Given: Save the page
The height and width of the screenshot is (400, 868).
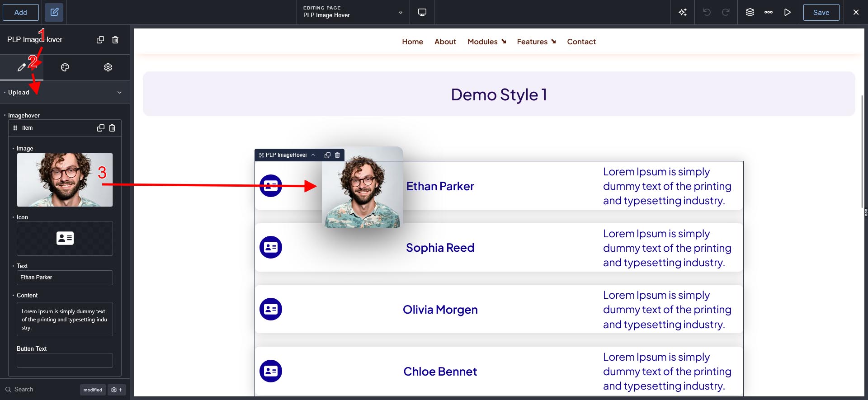Looking at the screenshot, I should pyautogui.click(x=821, y=12).
